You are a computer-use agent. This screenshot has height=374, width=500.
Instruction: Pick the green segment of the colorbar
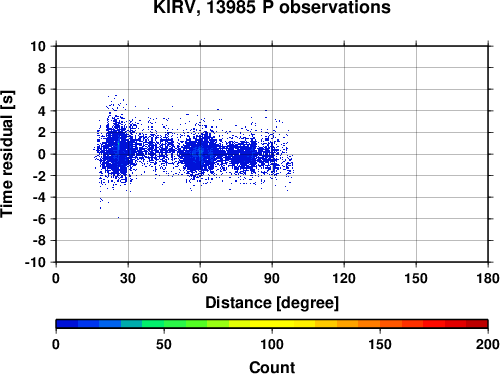[x=164, y=324]
